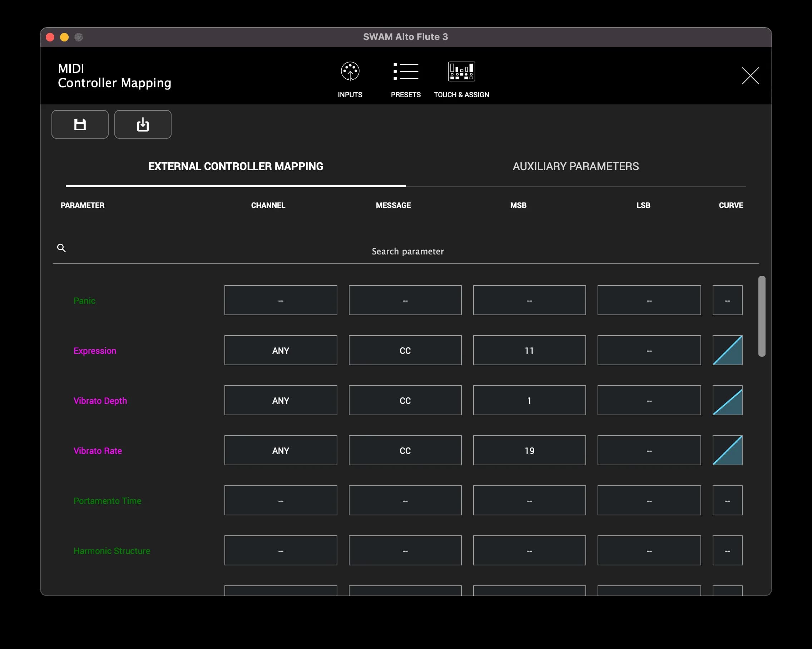Open the Portamento Time message dropdown
812x649 pixels.
pyautogui.click(x=405, y=501)
